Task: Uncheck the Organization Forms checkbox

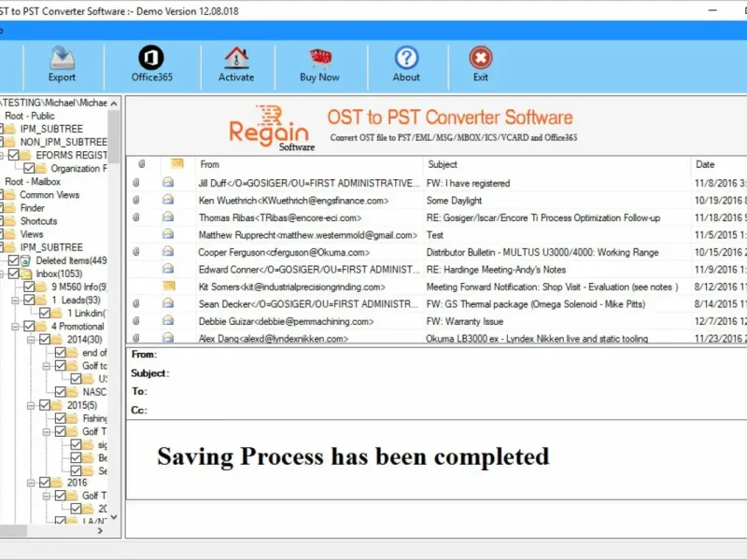Action: pos(29,169)
